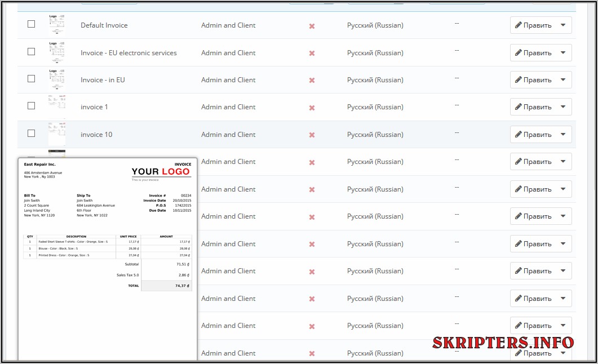
Task: Click 'Admin and Client' in the invoice 10 row
Action: [x=228, y=134]
